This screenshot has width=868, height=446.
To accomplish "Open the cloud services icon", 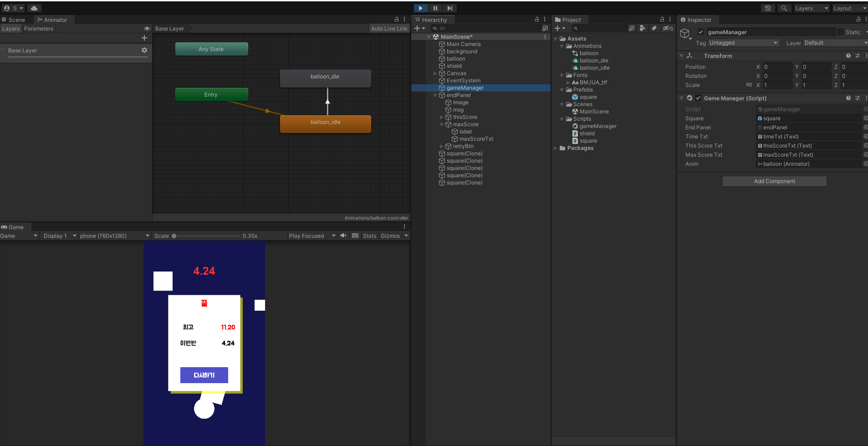I will [x=34, y=8].
